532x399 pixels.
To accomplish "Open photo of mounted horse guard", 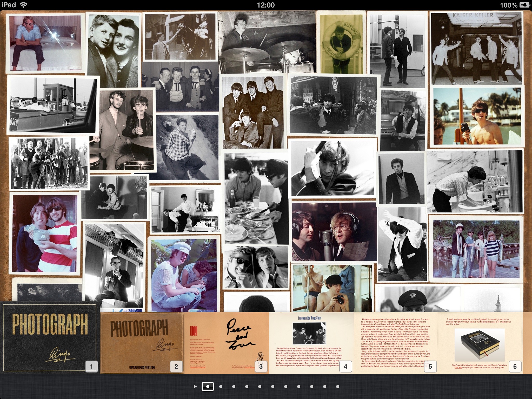I will (180, 36).
